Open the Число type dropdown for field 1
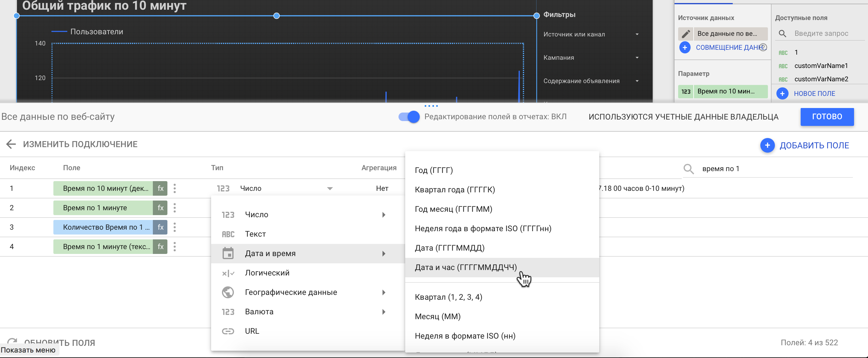The image size is (868, 358). [x=330, y=188]
